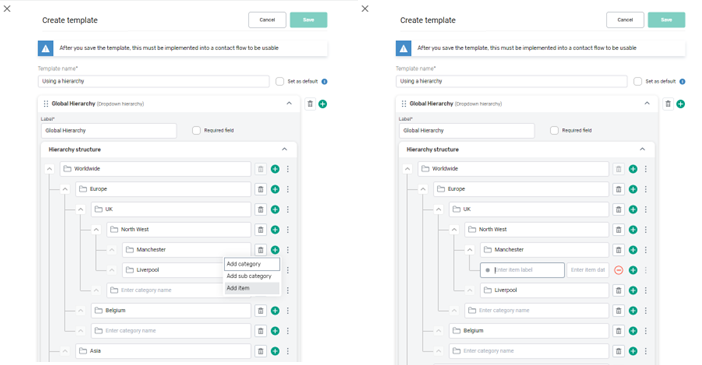Delete Global Hierarchy field in left panel
This screenshot has width=702, height=365.
(310, 104)
